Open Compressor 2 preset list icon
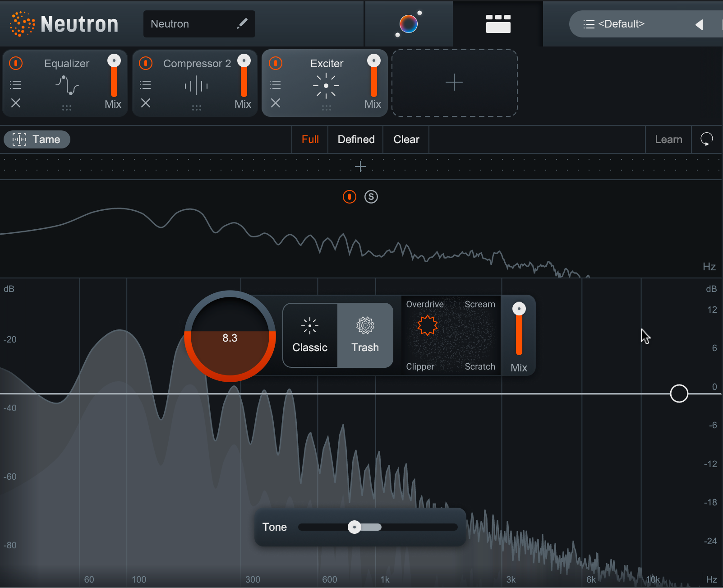This screenshot has width=723, height=588. click(x=146, y=85)
